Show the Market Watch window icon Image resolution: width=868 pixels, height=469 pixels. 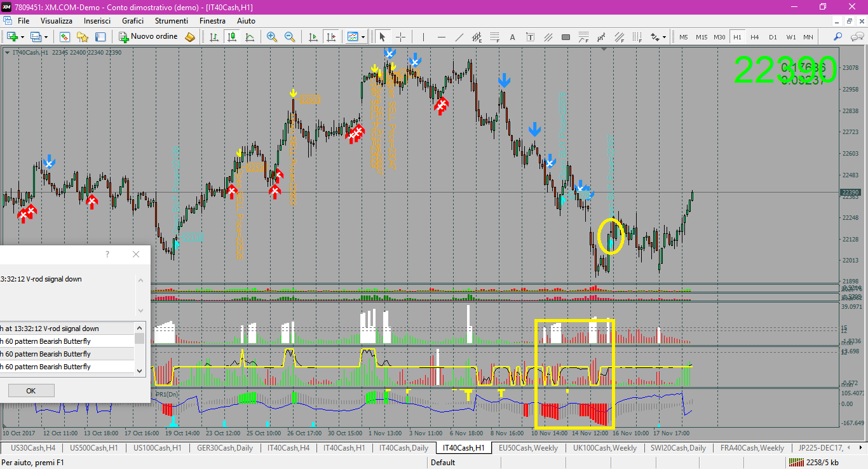(x=65, y=37)
